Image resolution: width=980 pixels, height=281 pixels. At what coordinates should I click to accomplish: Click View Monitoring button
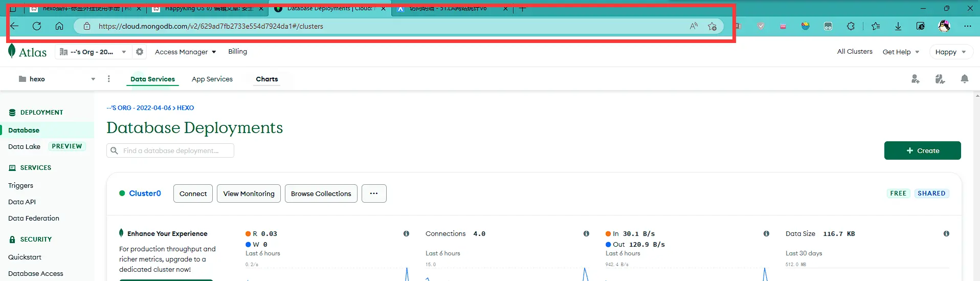(249, 193)
